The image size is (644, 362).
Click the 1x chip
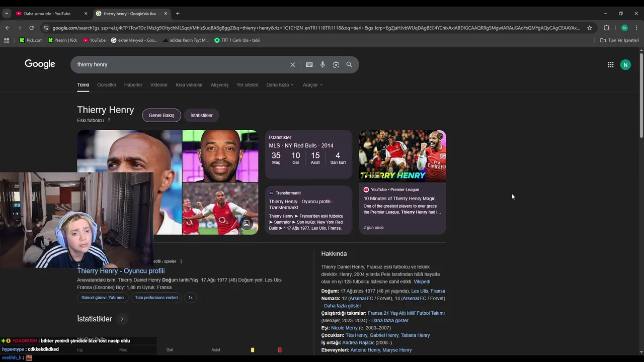pyautogui.click(x=190, y=298)
